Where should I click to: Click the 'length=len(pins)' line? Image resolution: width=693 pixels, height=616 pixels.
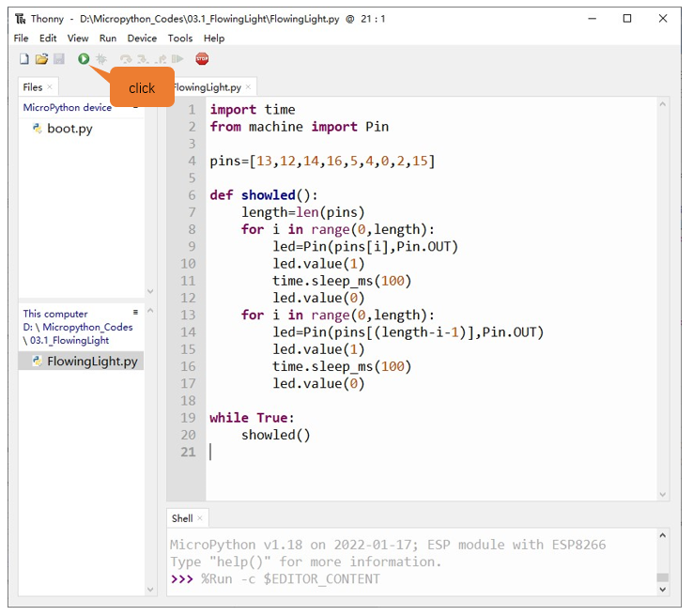point(302,212)
